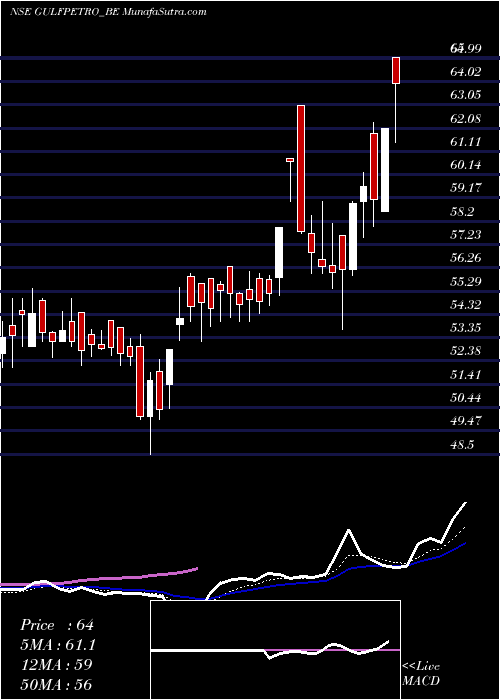Click the 53.35 price axis label
500x700 pixels.
[x=466, y=328]
